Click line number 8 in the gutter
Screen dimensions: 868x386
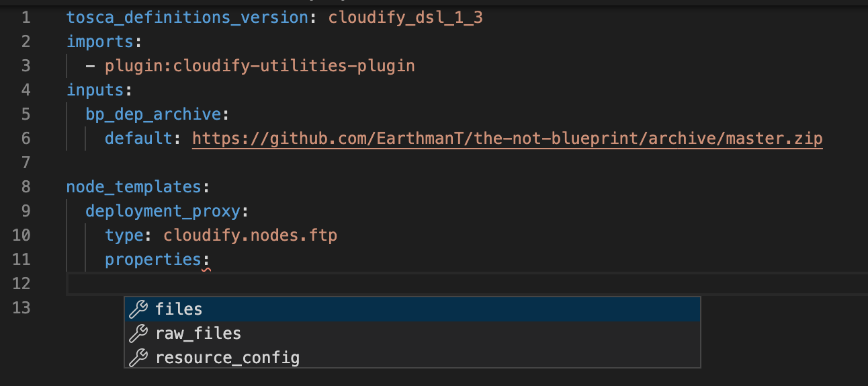coord(26,187)
